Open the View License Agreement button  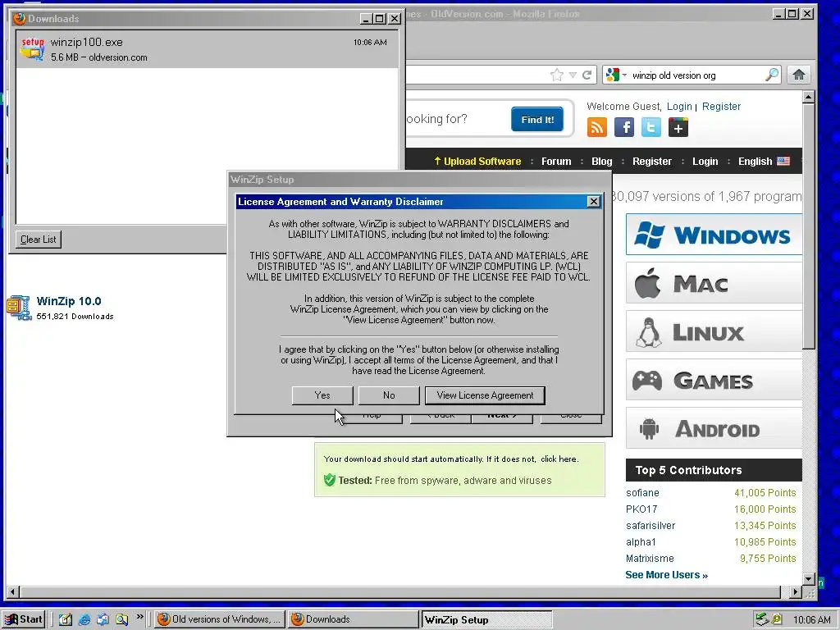click(485, 395)
